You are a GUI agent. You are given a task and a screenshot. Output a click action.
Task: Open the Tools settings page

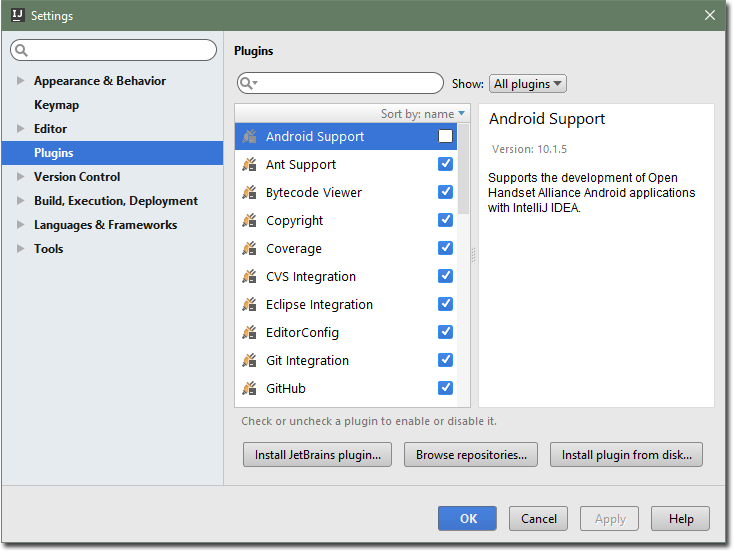pyautogui.click(x=49, y=249)
